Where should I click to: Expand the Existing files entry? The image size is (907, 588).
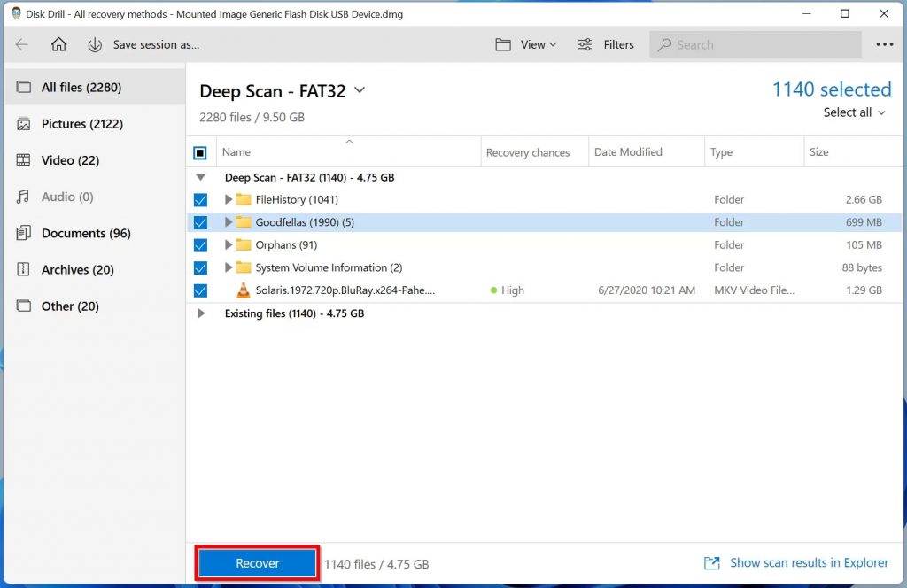200,313
